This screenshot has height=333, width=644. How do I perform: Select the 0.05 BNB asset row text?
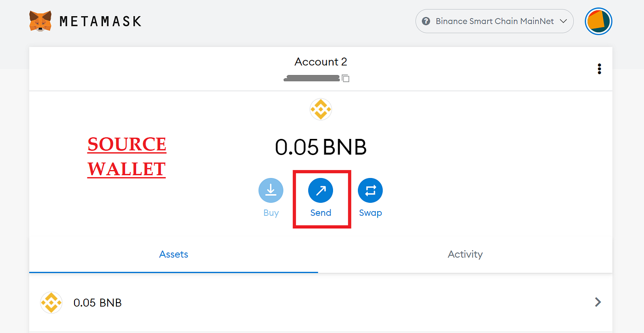tap(98, 303)
